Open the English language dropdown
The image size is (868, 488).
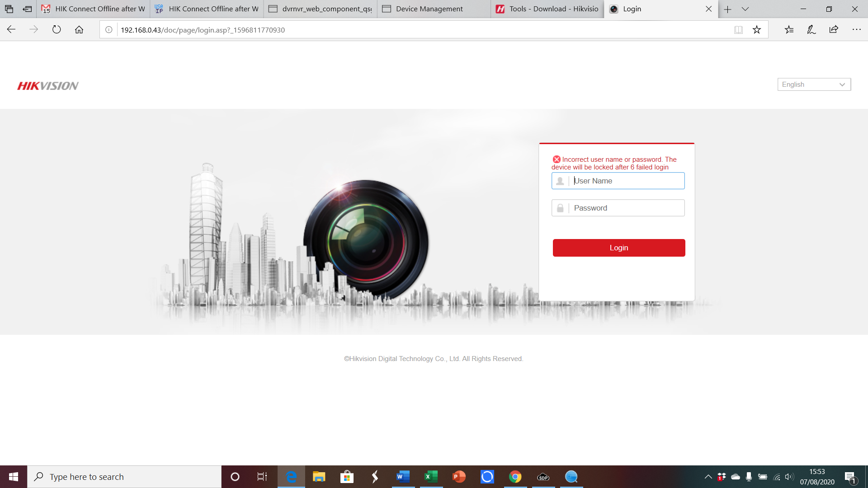[814, 84]
